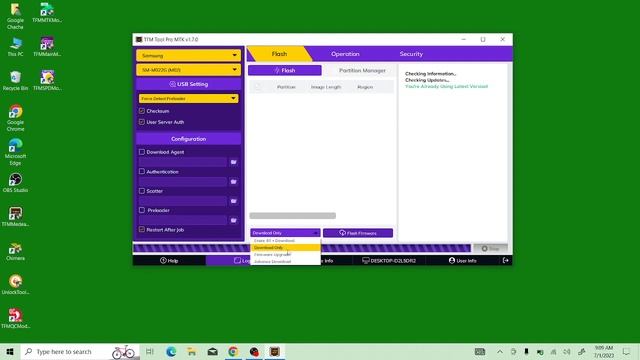Select Erase All + Download option
The image size is (640, 360).
tap(285, 240)
